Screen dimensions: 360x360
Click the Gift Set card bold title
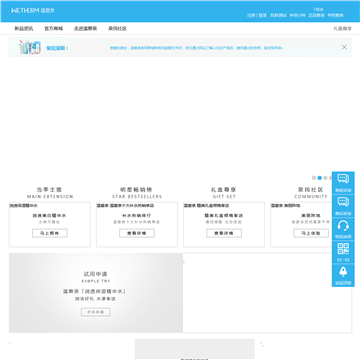(x=224, y=216)
